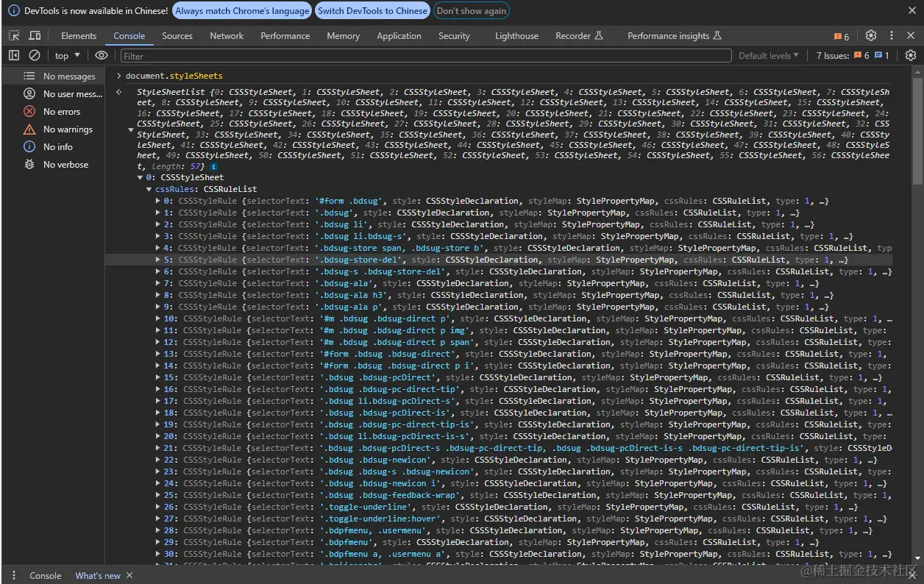
Task: Collapse the 0: CSSStyleSheet entry
Action: click(141, 177)
